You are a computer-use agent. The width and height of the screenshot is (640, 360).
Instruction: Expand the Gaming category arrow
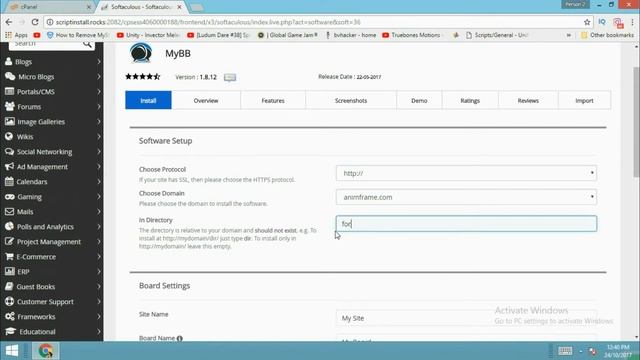(x=99, y=197)
